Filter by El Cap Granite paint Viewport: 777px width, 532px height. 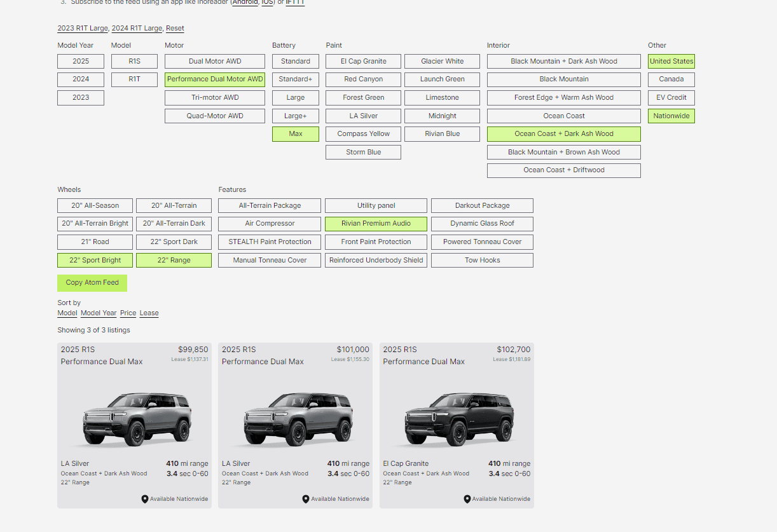point(364,62)
